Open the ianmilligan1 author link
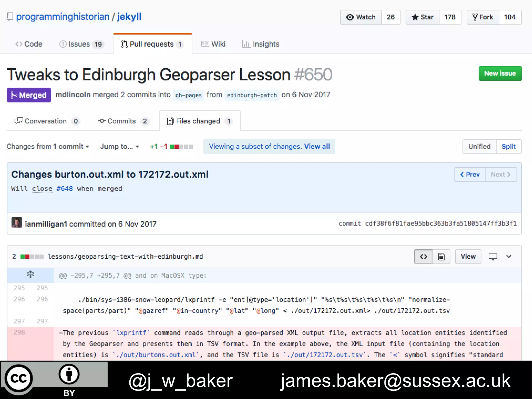532x399 pixels. pos(46,224)
